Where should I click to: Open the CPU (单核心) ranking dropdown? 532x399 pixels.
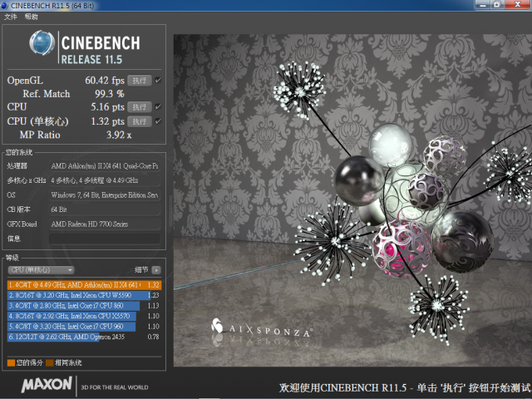click(41, 270)
